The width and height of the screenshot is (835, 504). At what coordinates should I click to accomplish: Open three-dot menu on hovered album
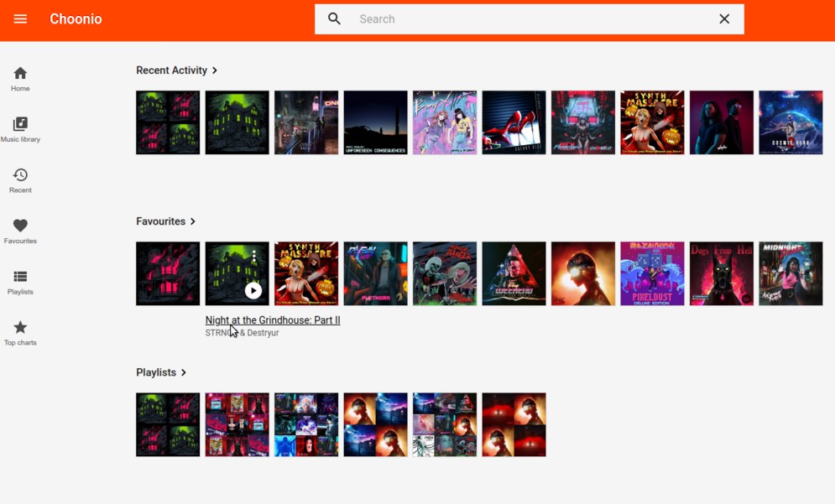253,257
